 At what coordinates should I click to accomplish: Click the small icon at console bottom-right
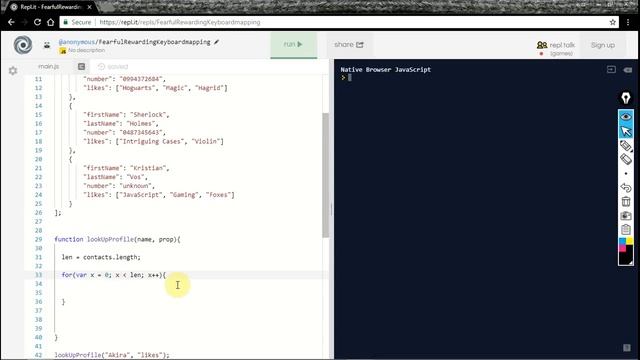point(627,347)
